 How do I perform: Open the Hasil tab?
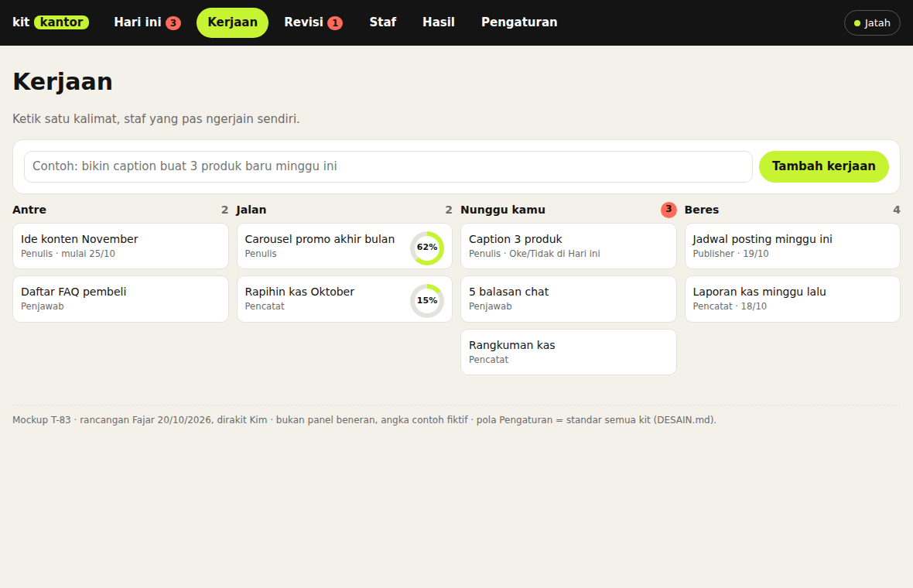click(439, 22)
